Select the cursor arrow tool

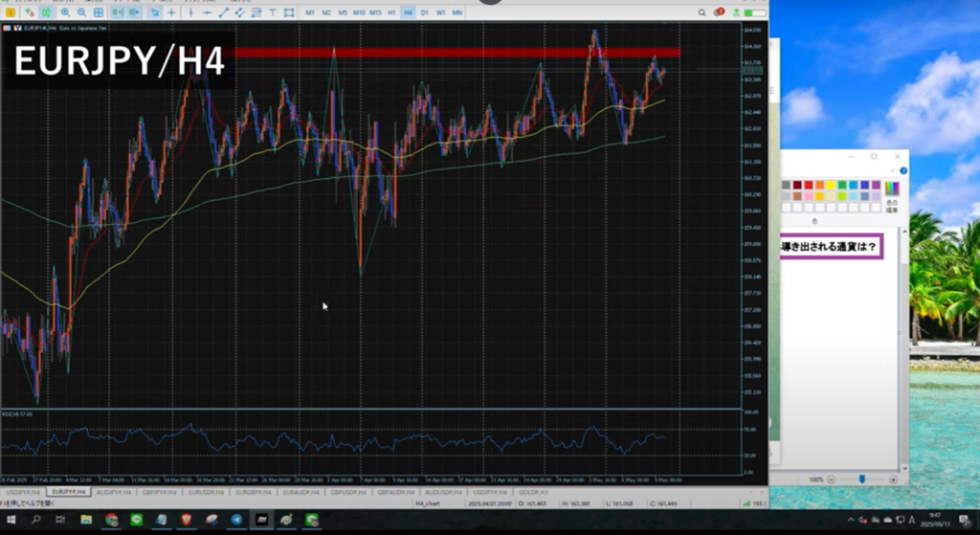[155, 12]
